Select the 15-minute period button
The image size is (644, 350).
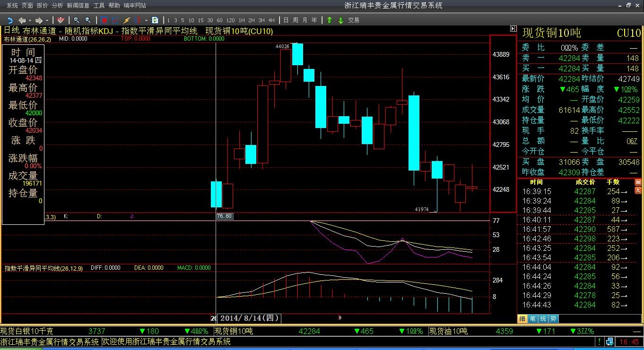point(200,20)
